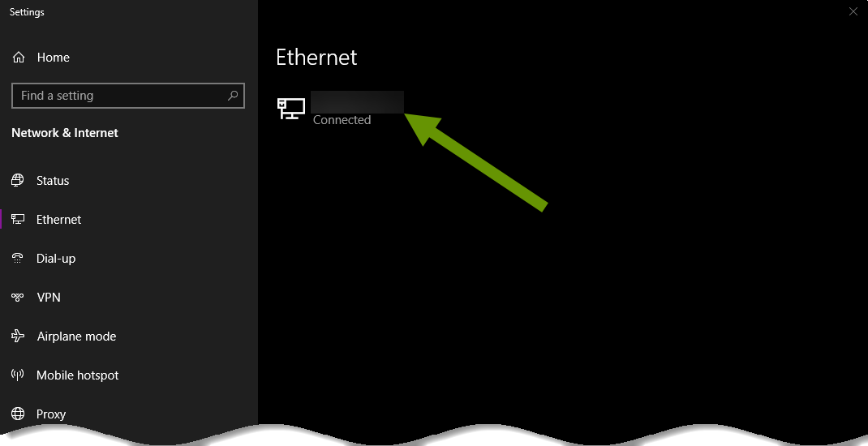Click the Ethernet monitor icon in sidebar

[18, 220]
